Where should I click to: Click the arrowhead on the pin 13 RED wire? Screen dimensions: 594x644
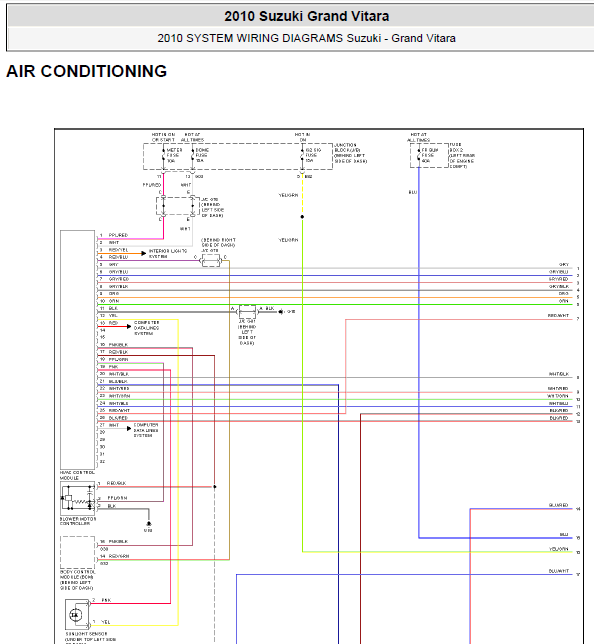click(128, 327)
